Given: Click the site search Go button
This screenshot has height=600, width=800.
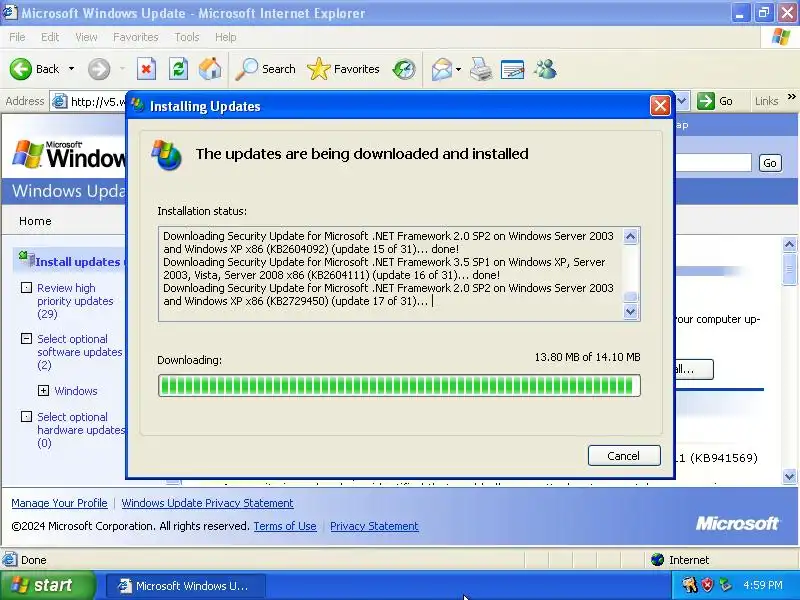Looking at the screenshot, I should (x=770, y=163).
